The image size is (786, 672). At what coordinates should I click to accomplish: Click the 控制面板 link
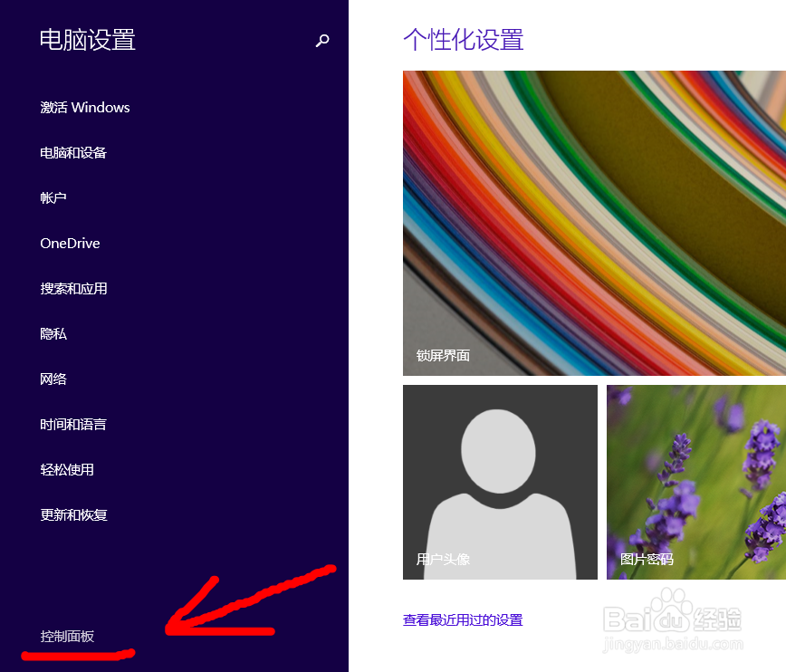click(x=67, y=636)
